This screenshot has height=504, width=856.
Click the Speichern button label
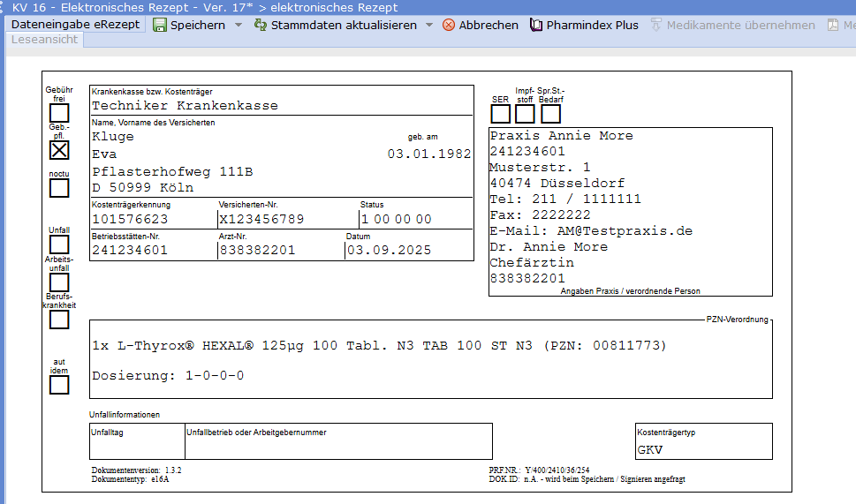tap(198, 25)
